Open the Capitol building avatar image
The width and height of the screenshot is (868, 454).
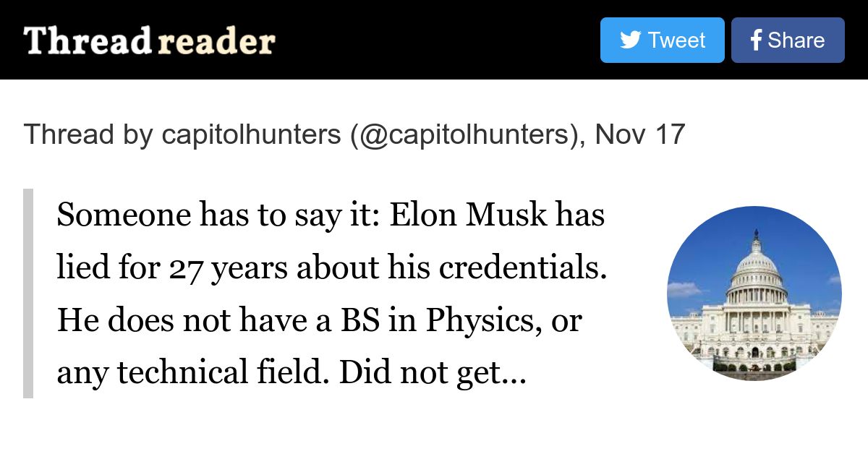pyautogui.click(x=754, y=293)
